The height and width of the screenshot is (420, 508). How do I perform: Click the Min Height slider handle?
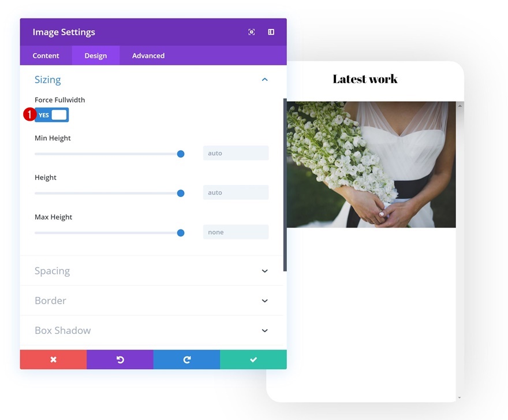point(181,154)
